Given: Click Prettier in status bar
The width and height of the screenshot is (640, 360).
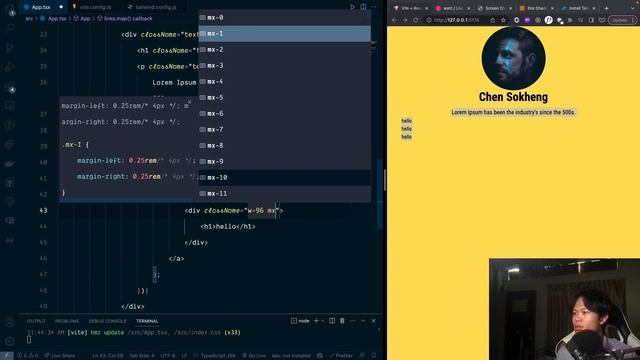Looking at the screenshot, I should pyautogui.click(x=341, y=356).
